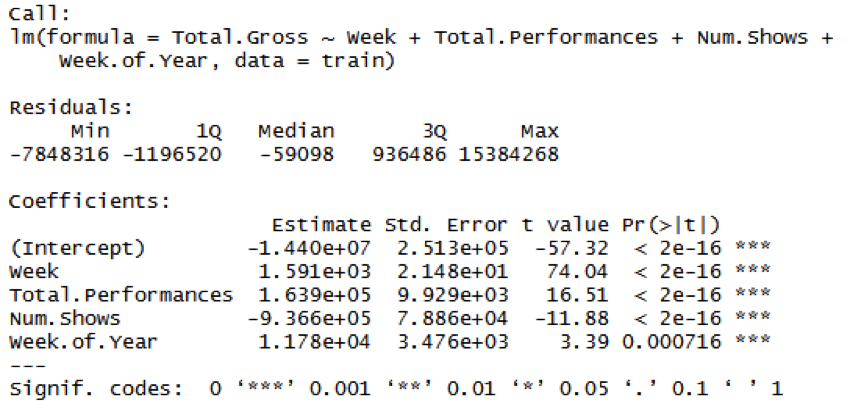Click the (Intercept) row label

77,249
